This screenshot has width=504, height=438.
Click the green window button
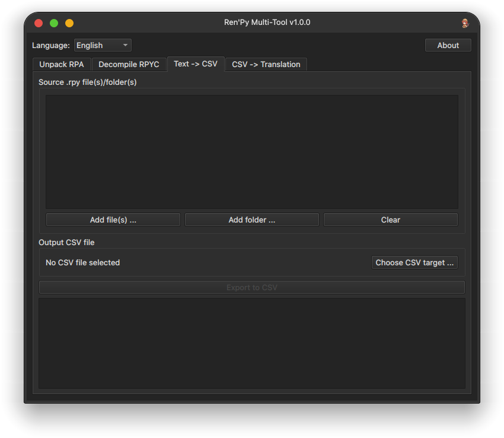click(x=54, y=23)
